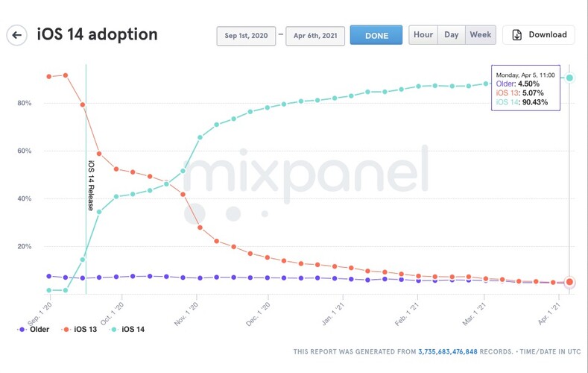This screenshot has height=373, width=588.
Task: Toggle the Older series in legend
Action: 34,329
